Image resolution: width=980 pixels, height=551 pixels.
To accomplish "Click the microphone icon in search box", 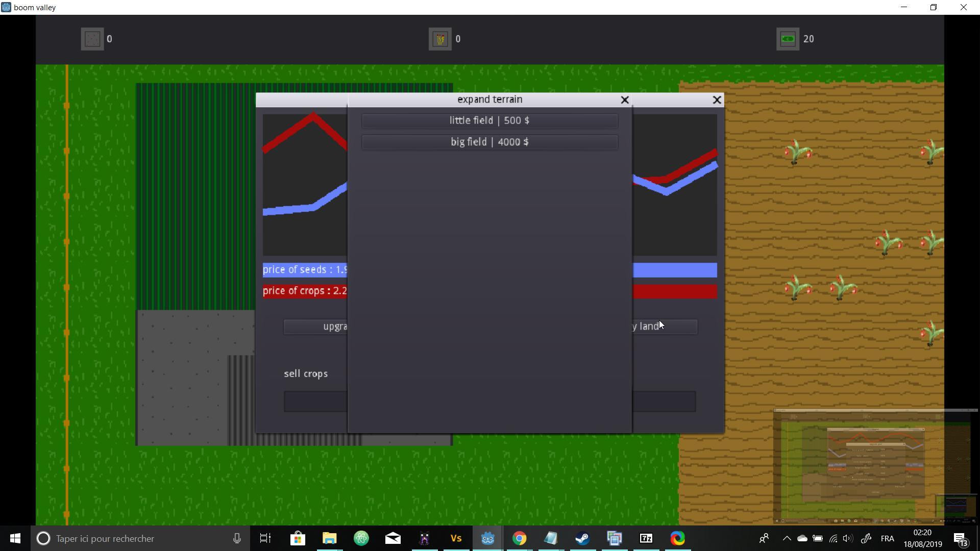I will 237,538.
